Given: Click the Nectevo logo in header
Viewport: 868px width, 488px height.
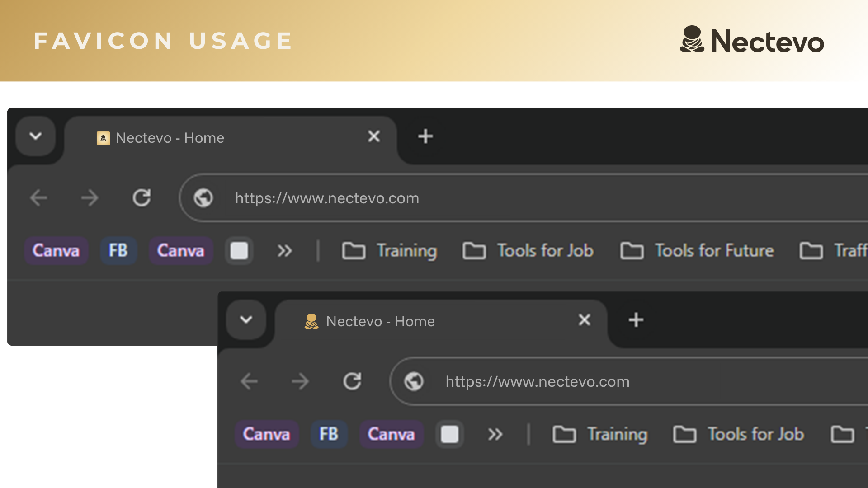Looking at the screenshot, I should [752, 41].
